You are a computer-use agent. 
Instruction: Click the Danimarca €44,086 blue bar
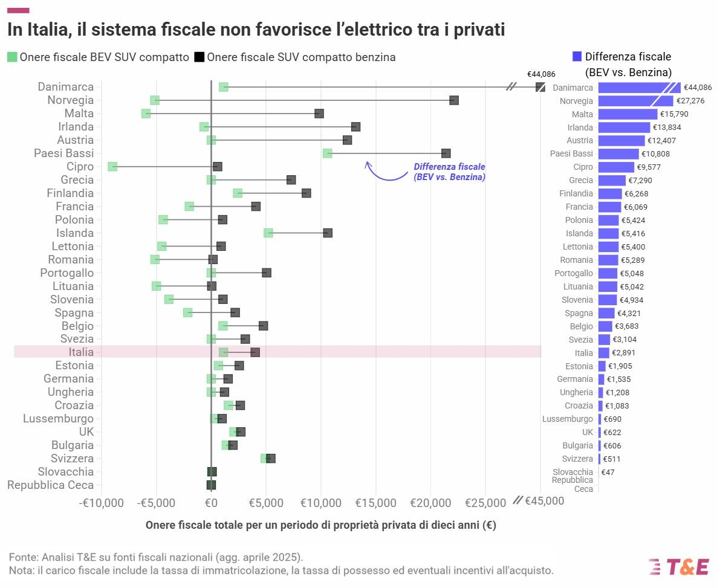(639, 88)
